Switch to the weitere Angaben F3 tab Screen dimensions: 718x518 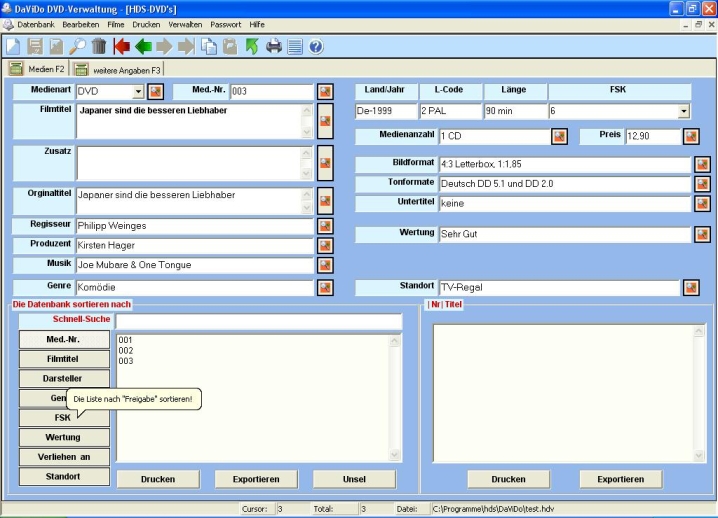coord(118,69)
